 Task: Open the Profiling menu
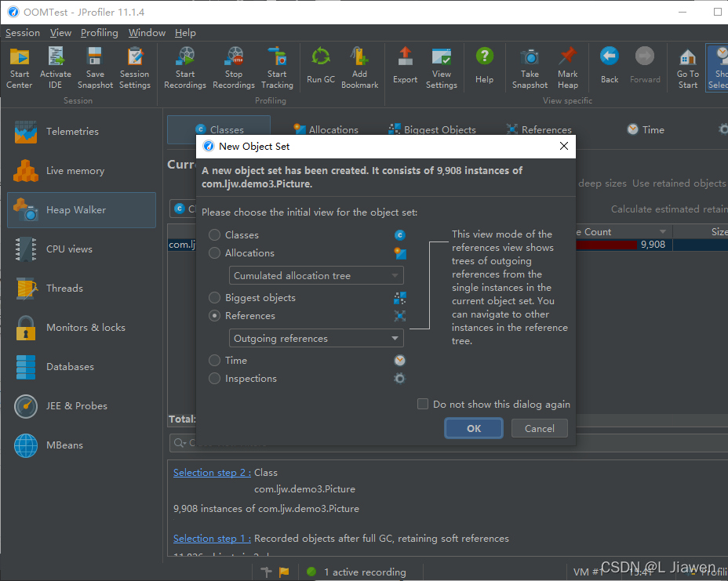(x=100, y=33)
